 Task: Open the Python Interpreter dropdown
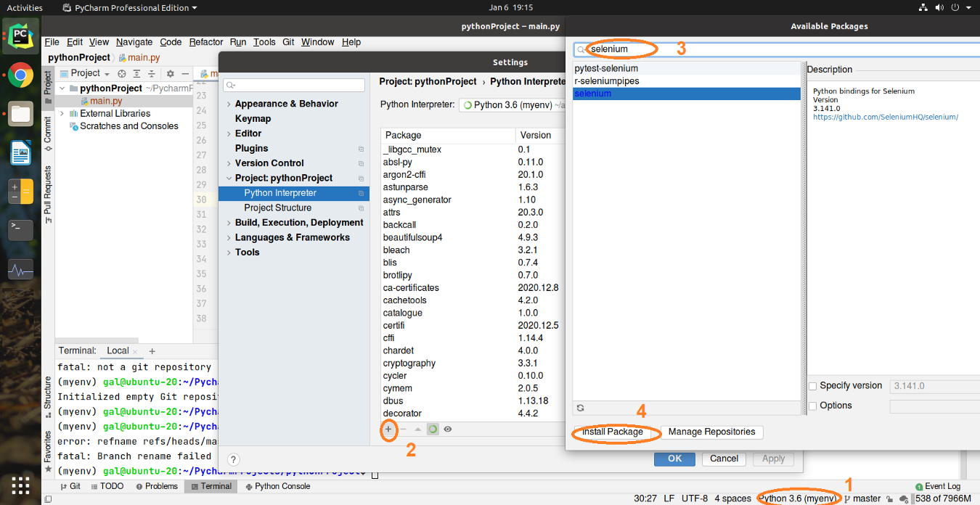click(512, 105)
